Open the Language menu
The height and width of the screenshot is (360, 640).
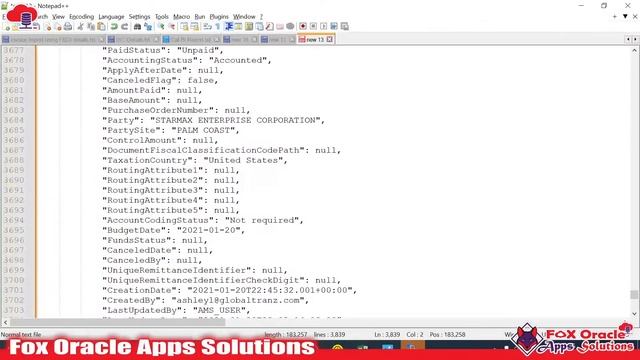[111, 17]
